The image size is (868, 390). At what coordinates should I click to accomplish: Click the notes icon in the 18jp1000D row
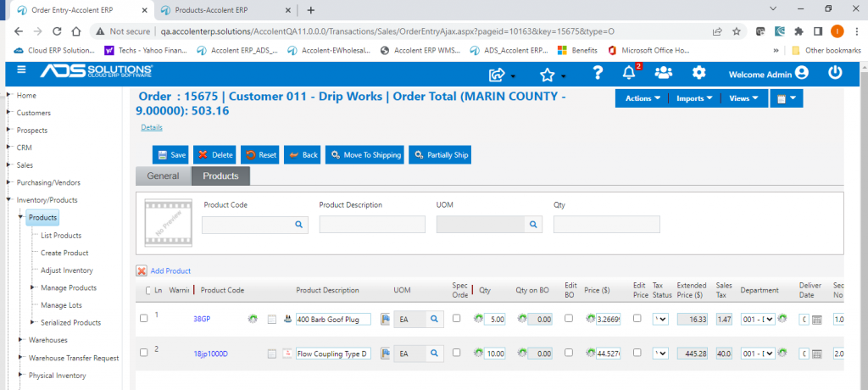(x=272, y=354)
